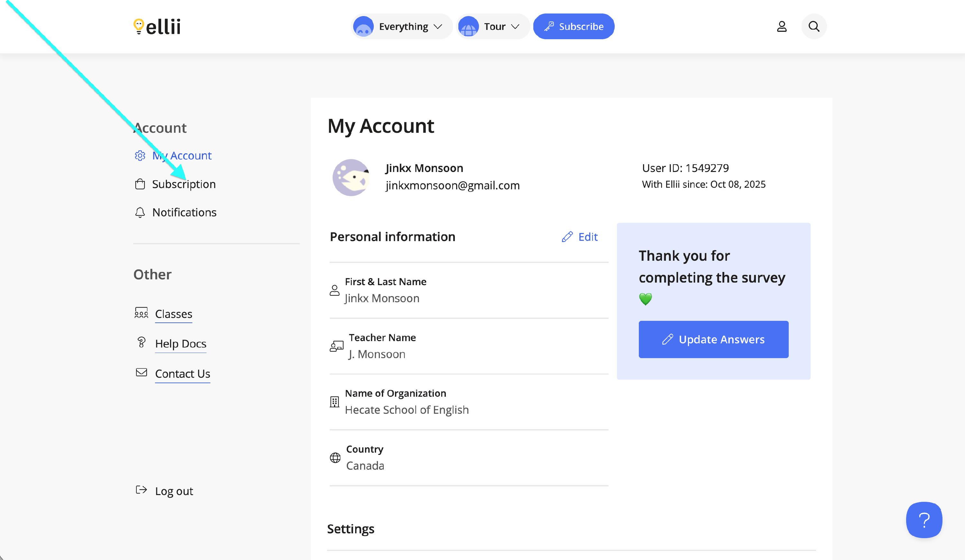This screenshot has height=560, width=965.
Task: Click the Contact Us envelope icon
Action: point(141,373)
